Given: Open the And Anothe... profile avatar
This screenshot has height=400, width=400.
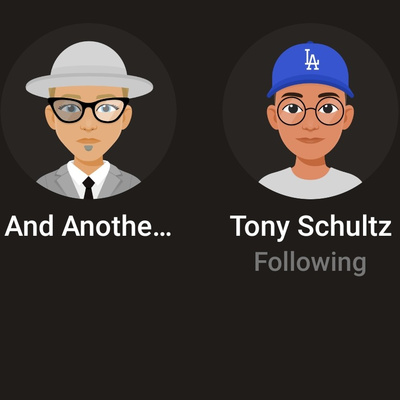Looking at the screenshot, I should click(x=89, y=112).
